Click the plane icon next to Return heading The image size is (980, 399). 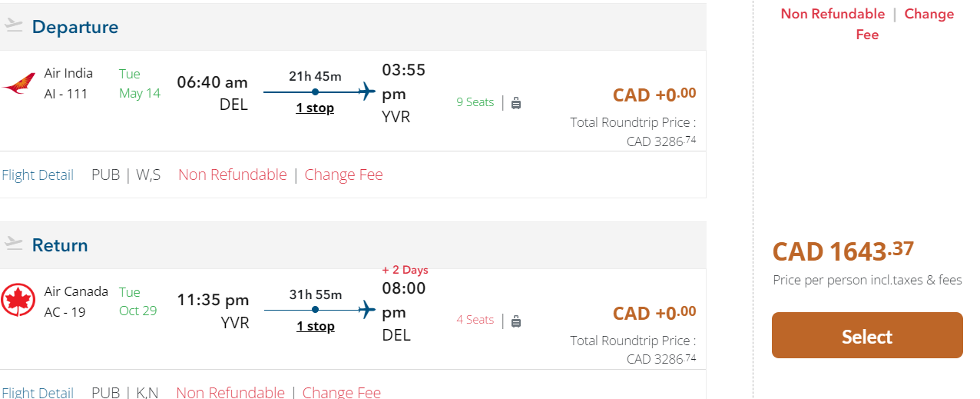(14, 244)
